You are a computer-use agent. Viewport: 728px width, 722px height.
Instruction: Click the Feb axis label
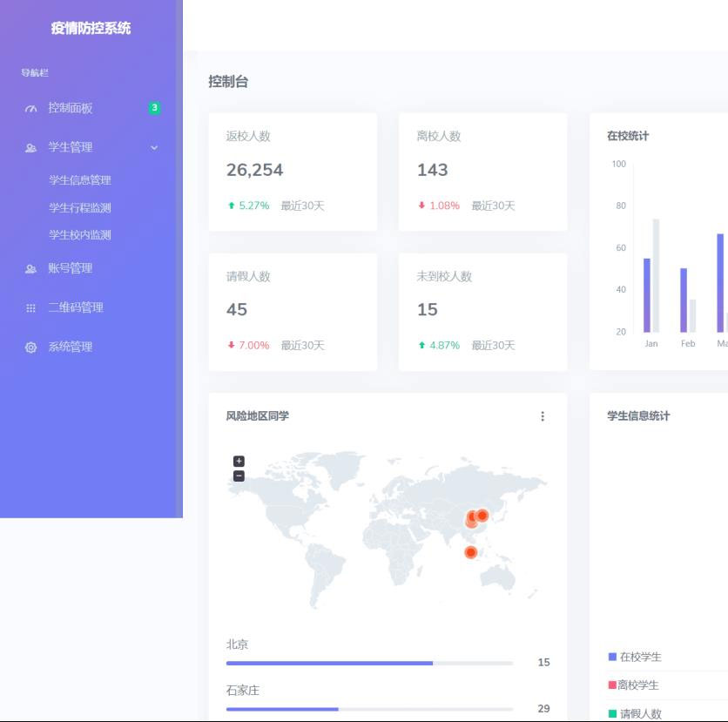[x=688, y=344]
